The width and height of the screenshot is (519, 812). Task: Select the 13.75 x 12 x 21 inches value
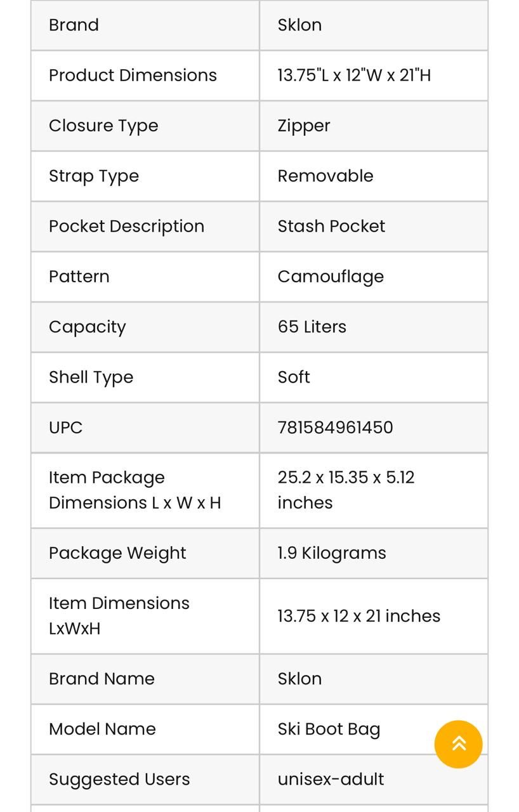(359, 616)
